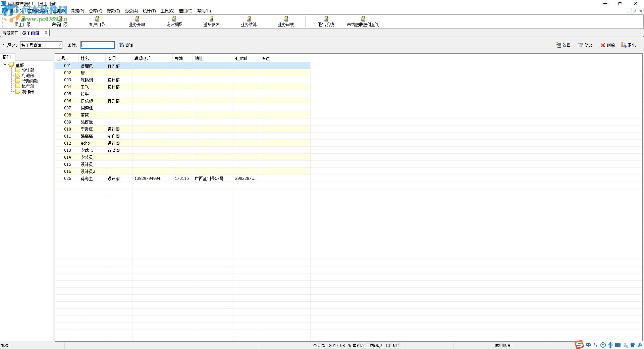Select employee row 012 echo

pyautogui.click(x=183, y=143)
